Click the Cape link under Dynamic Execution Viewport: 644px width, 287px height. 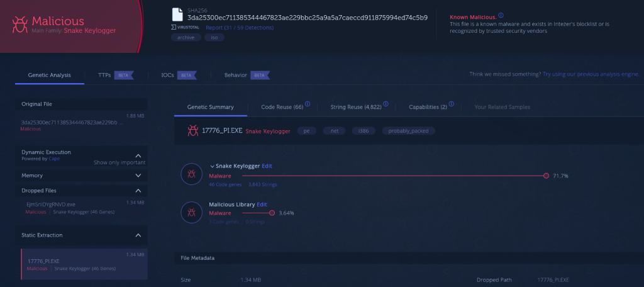coord(54,159)
